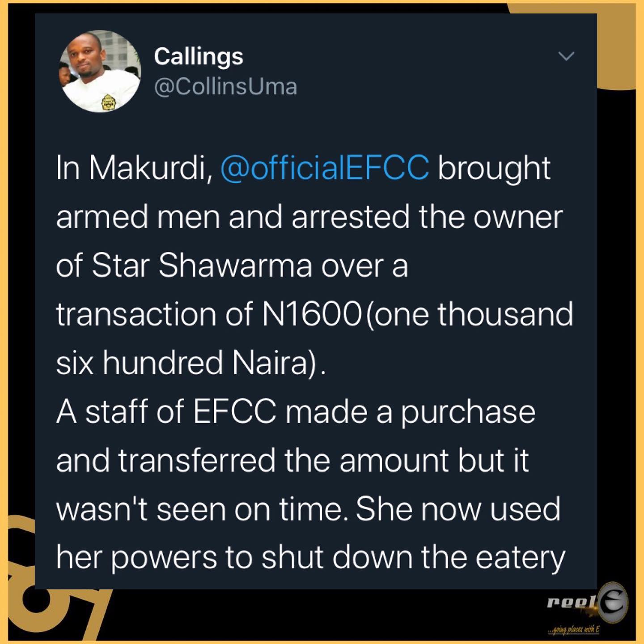This screenshot has height=644, width=644.
Task: Open the Callings profile photo
Action: [x=101, y=71]
